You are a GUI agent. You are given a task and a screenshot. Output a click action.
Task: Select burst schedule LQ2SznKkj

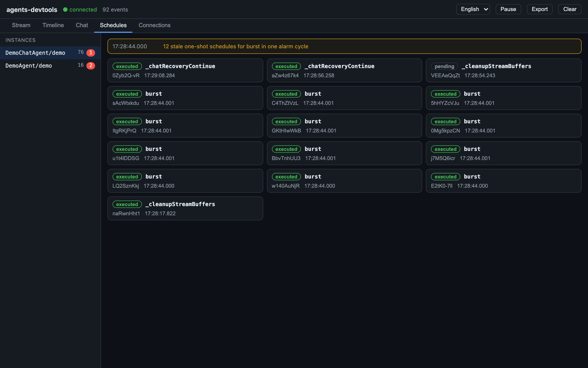tap(185, 181)
